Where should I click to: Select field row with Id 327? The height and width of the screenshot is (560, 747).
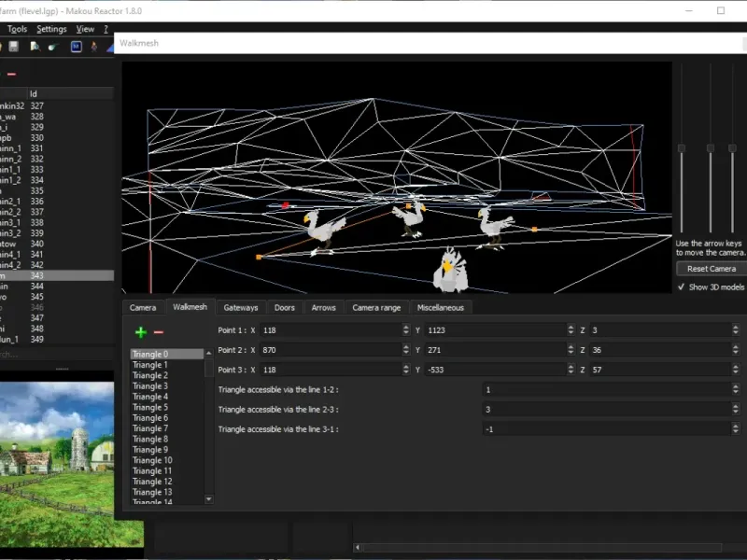(x=57, y=105)
